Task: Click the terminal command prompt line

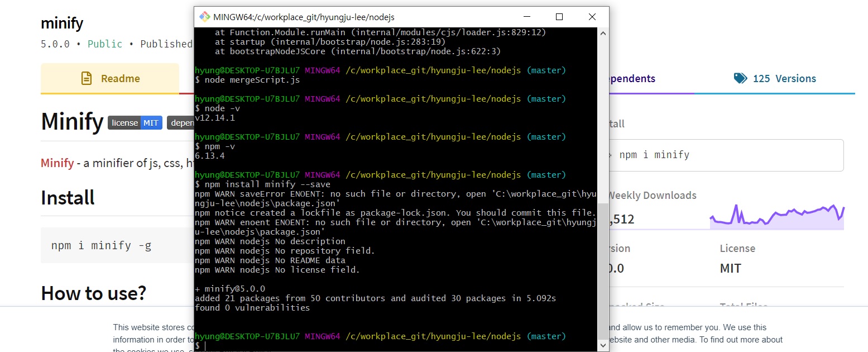Action: click(x=335, y=346)
